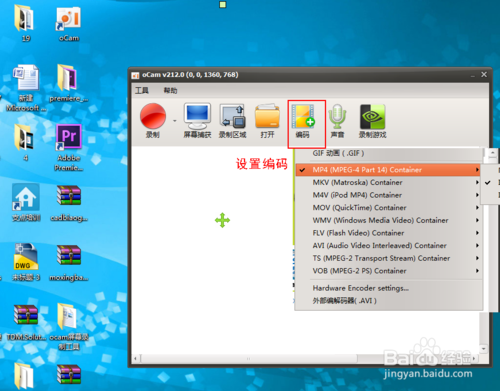Select WMV (Windows Media Video) Container

[x=388, y=220]
